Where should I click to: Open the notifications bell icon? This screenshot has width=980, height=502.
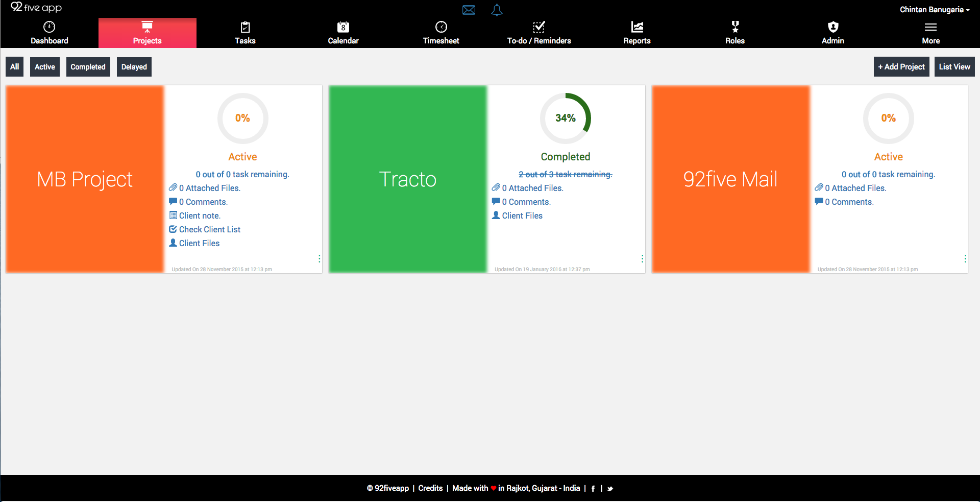(497, 10)
